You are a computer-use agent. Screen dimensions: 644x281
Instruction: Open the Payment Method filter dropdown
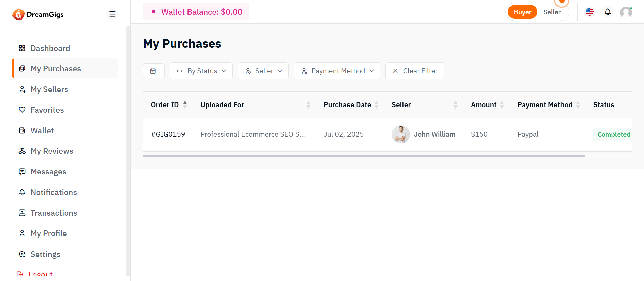337,71
